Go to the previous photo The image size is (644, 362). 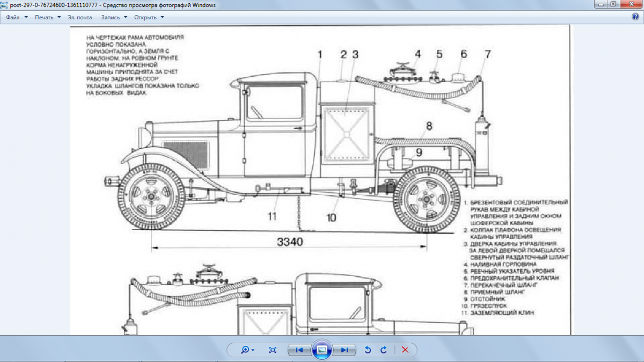(x=299, y=350)
